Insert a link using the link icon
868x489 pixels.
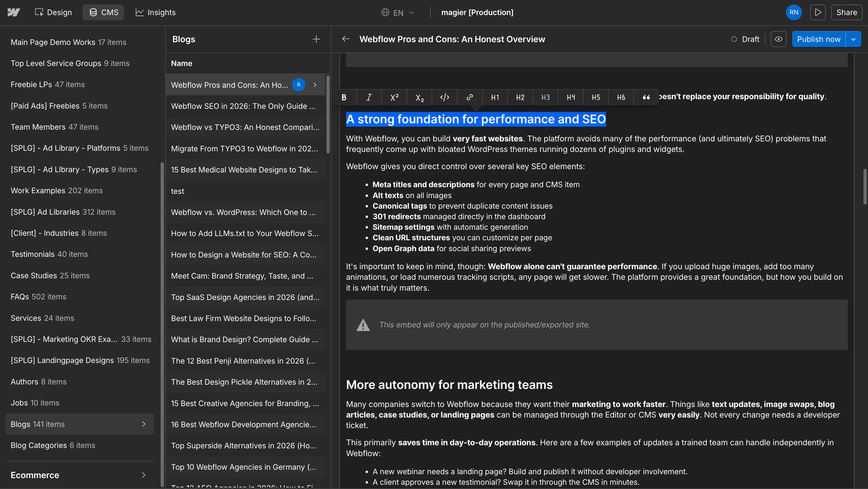[x=470, y=97]
